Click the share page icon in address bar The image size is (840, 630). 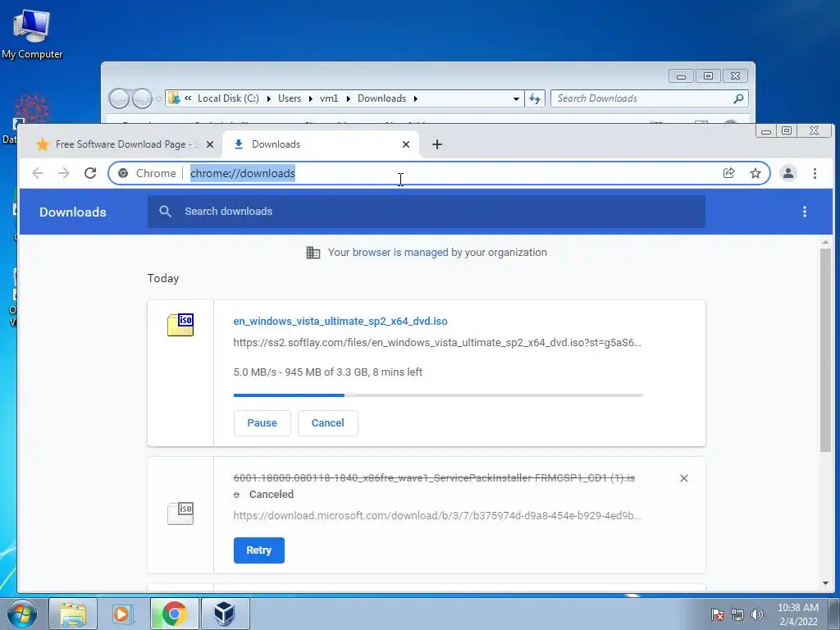728,173
